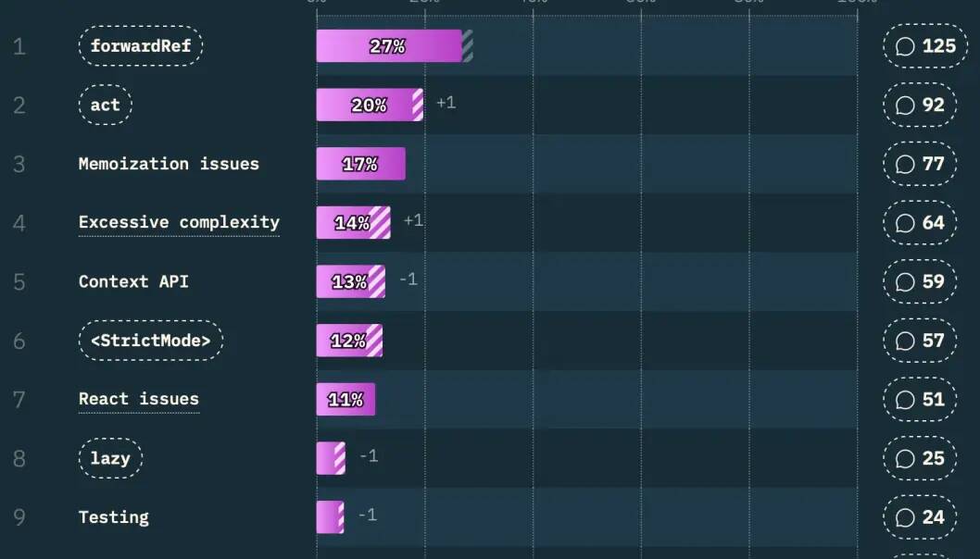Click the comment icon beside Context API
The image size is (980, 559).
tap(920, 281)
